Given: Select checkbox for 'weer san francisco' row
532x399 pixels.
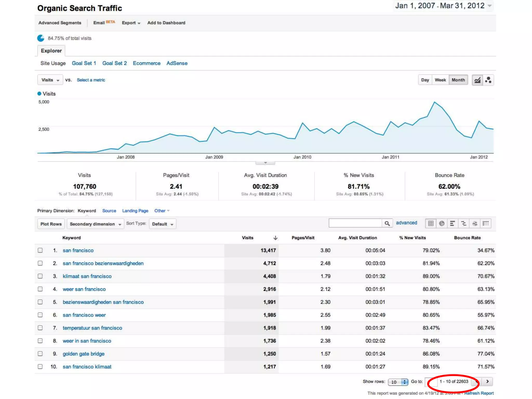Looking at the screenshot, I should click(x=40, y=289).
